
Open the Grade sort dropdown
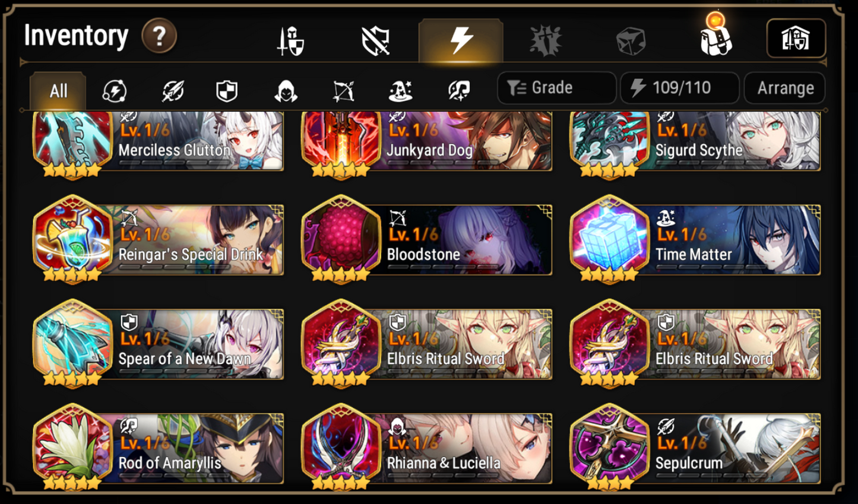click(556, 88)
